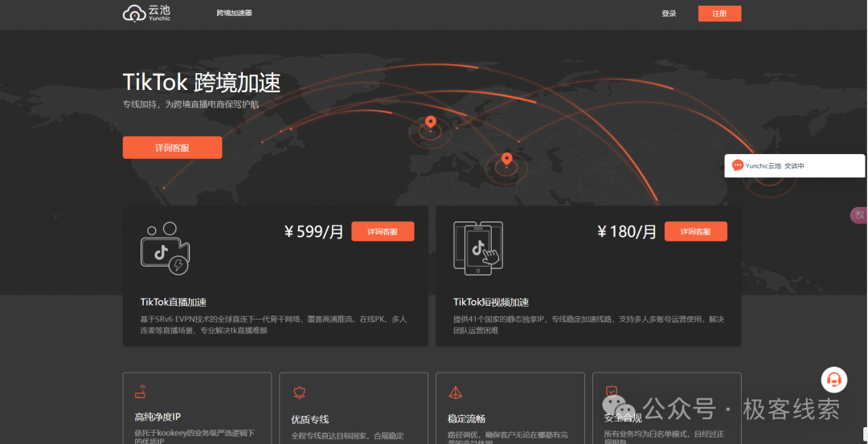Click the 专线加持 subtitle text
This screenshot has height=444, width=868.
(x=190, y=104)
